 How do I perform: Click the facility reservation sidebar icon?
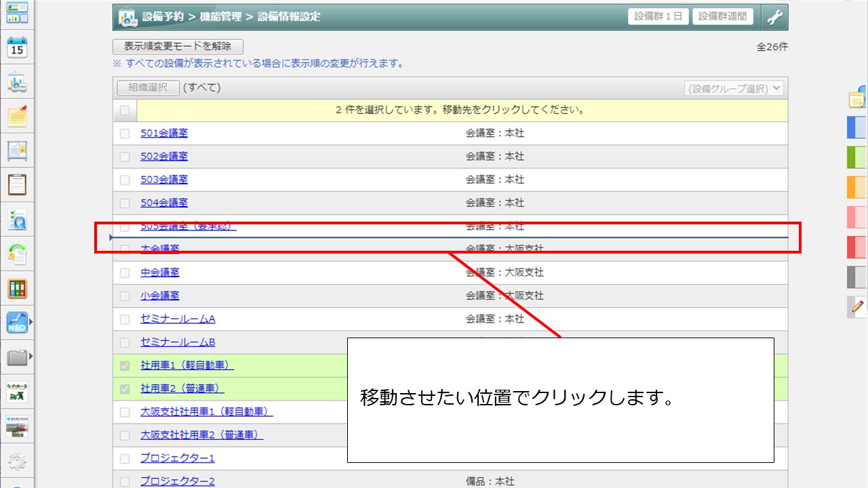tap(17, 83)
